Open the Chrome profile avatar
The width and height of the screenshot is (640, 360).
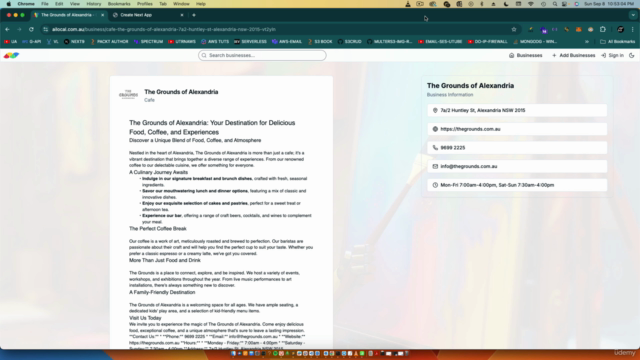point(620,29)
